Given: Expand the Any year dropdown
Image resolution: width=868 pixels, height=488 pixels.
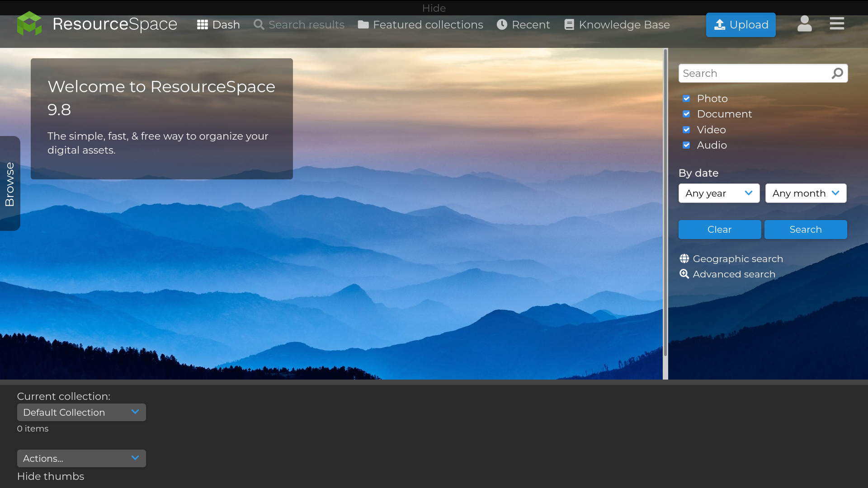Looking at the screenshot, I should pos(719,193).
